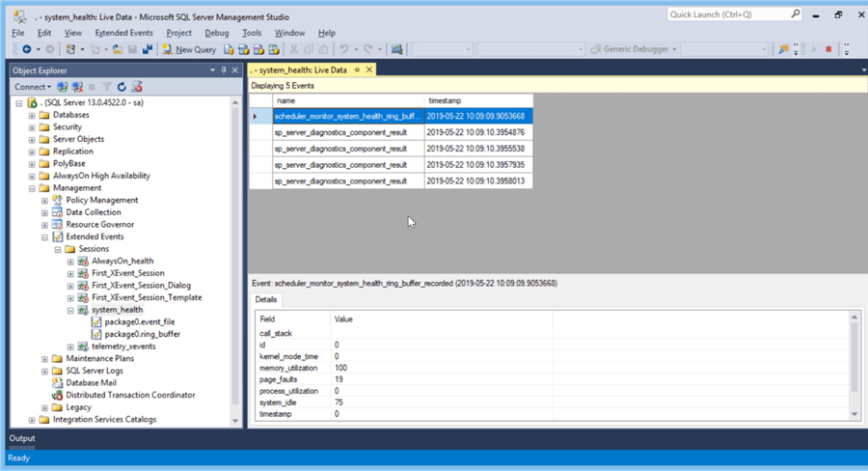Click the Database Engine Query icon
This screenshot has height=471, width=868.
[x=229, y=49]
